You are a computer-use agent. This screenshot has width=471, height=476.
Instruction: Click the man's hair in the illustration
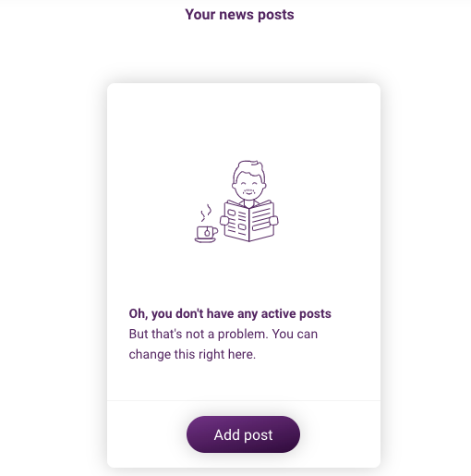coord(249,170)
